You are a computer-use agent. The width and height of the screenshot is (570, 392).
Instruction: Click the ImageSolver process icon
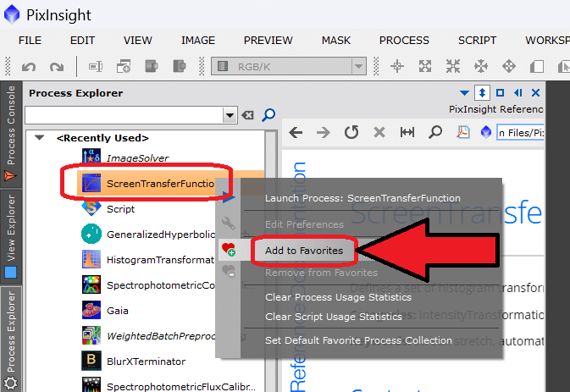(91, 157)
